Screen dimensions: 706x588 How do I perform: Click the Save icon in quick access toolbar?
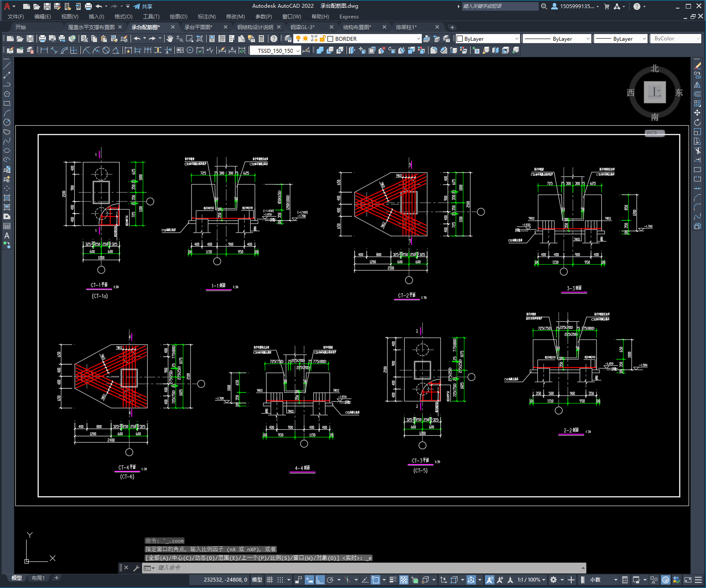[47, 6]
